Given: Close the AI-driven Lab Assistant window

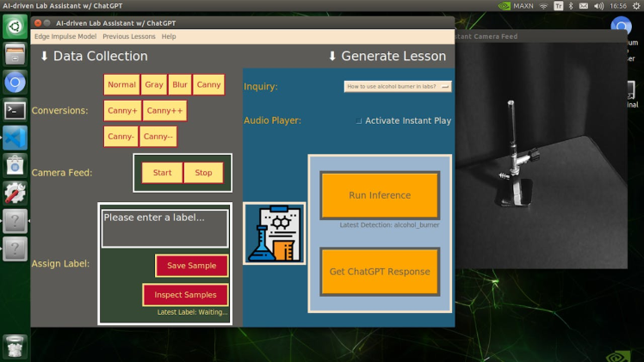Looking at the screenshot, I should click(x=38, y=23).
